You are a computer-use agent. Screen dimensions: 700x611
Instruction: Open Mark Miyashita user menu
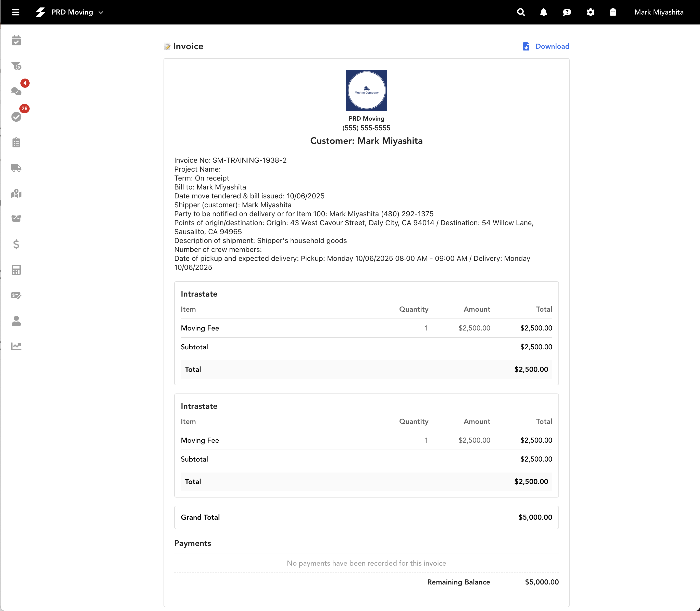coord(659,12)
